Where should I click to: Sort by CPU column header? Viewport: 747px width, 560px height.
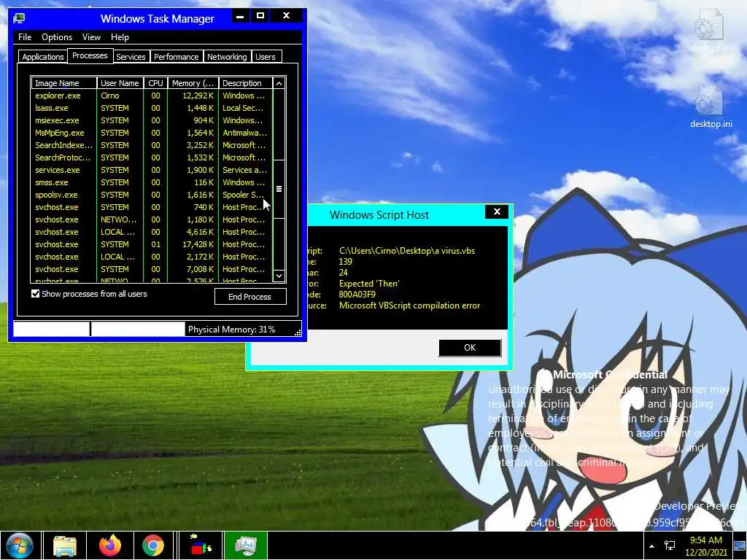pyautogui.click(x=155, y=83)
